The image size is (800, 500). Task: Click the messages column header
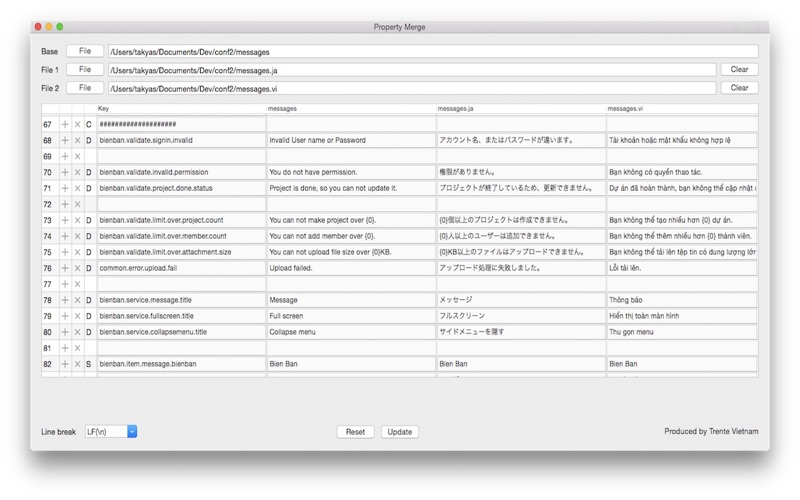tap(351, 109)
